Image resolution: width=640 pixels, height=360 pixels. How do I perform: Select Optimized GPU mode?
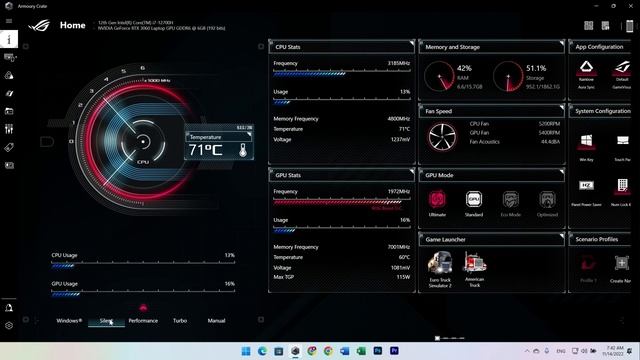tap(547, 203)
